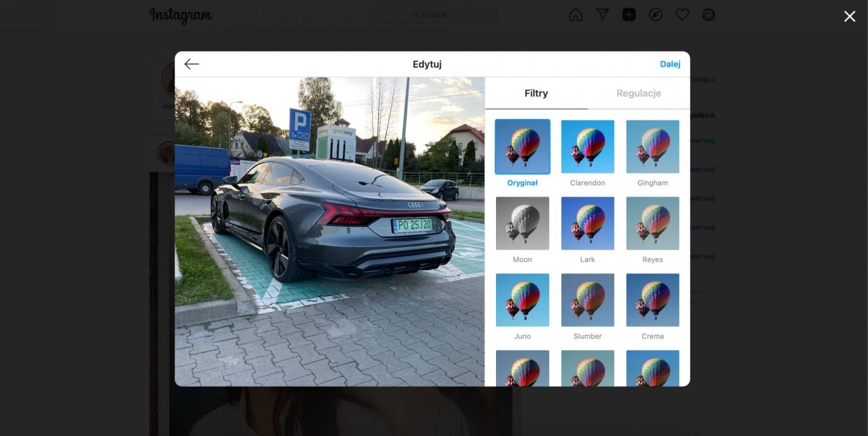Apply the Gingham filter
This screenshot has height=436, width=868.
(652, 147)
